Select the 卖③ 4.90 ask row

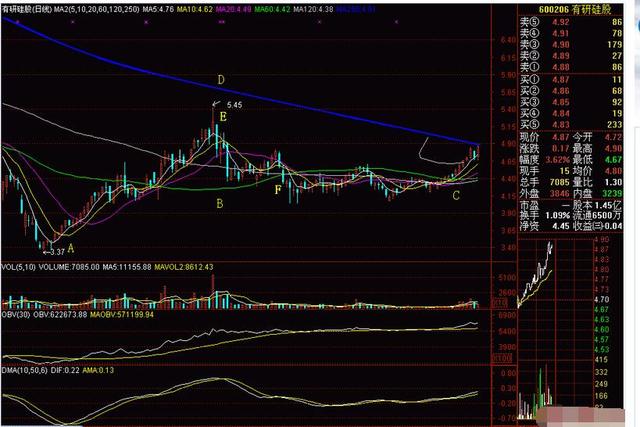571,44
